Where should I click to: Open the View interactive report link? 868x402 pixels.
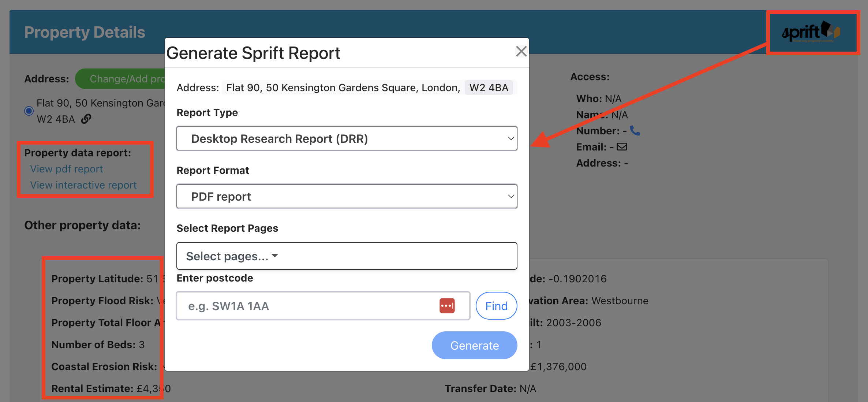click(83, 185)
